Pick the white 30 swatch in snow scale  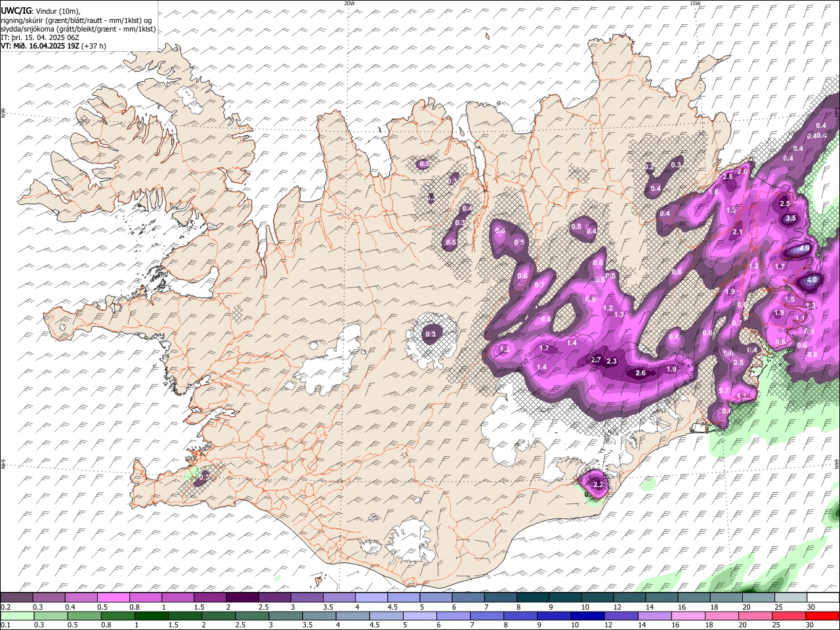tap(823, 598)
